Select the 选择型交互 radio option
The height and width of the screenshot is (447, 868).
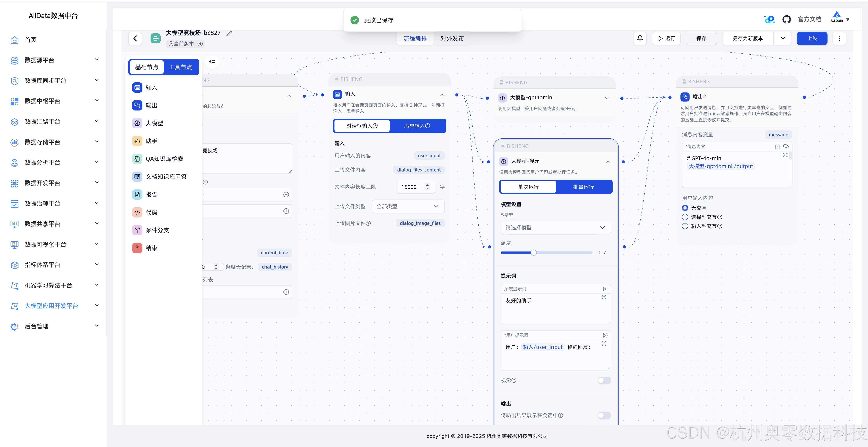point(685,217)
